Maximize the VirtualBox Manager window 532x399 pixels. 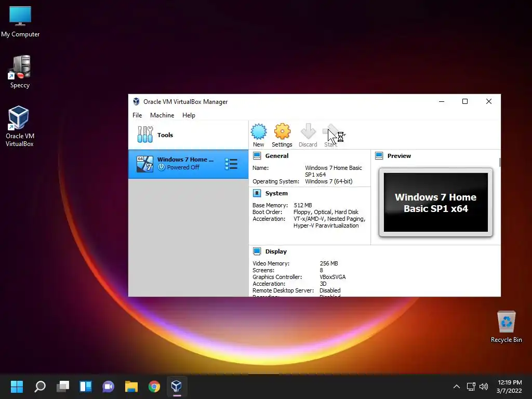point(465,101)
